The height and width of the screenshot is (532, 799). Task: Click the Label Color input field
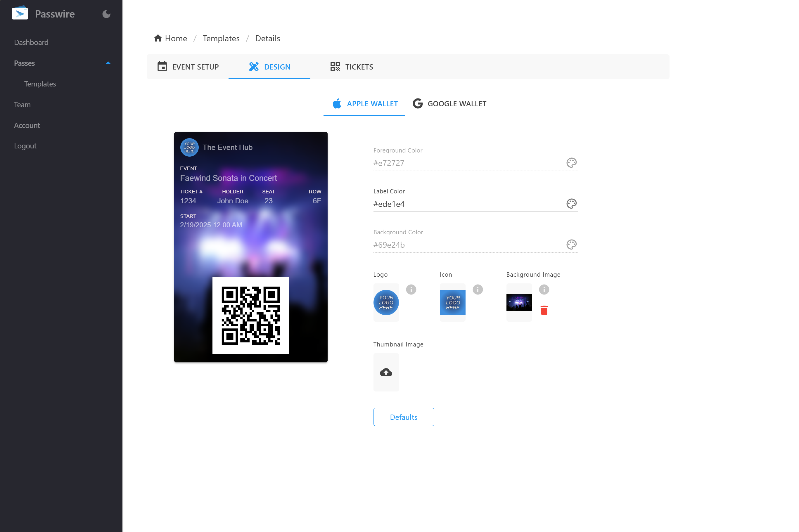(468, 204)
